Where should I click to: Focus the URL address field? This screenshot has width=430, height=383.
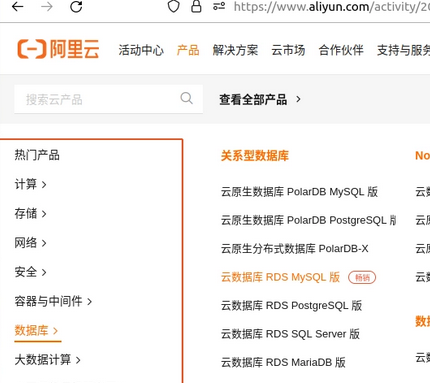click(331, 7)
